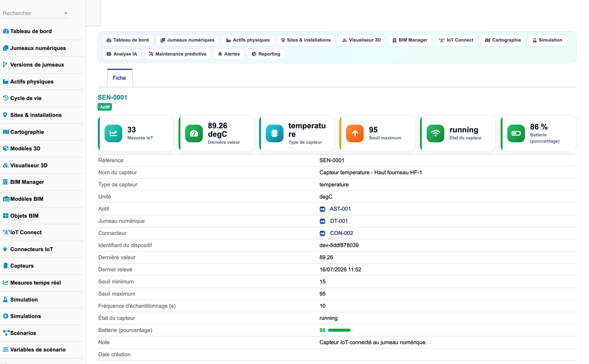Click the Actifs physiques factory icon in sidebar
Image resolution: width=589 pixels, height=364 pixels.
(x=6, y=81)
